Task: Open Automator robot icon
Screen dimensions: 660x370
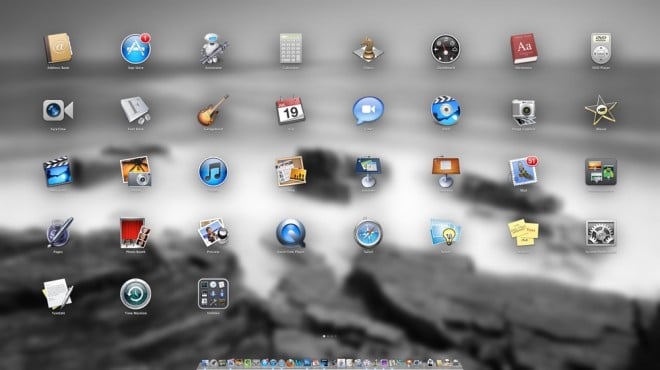Action: tap(213, 49)
